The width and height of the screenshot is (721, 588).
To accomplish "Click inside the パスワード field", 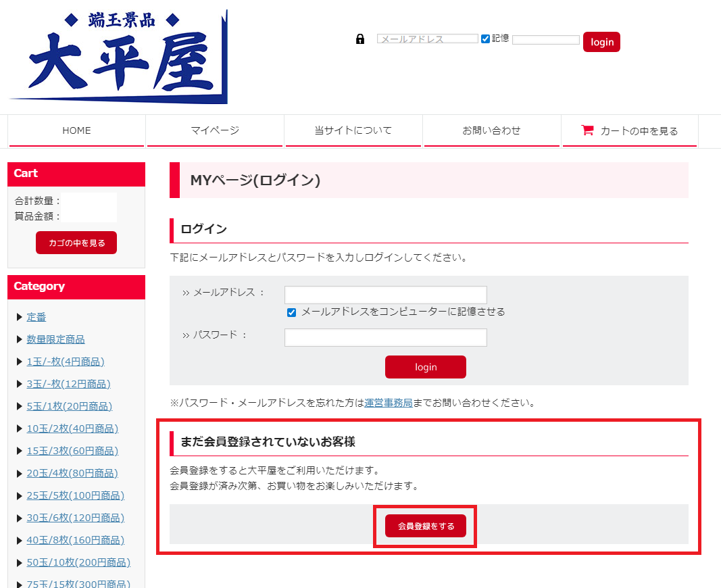I will pyautogui.click(x=385, y=337).
